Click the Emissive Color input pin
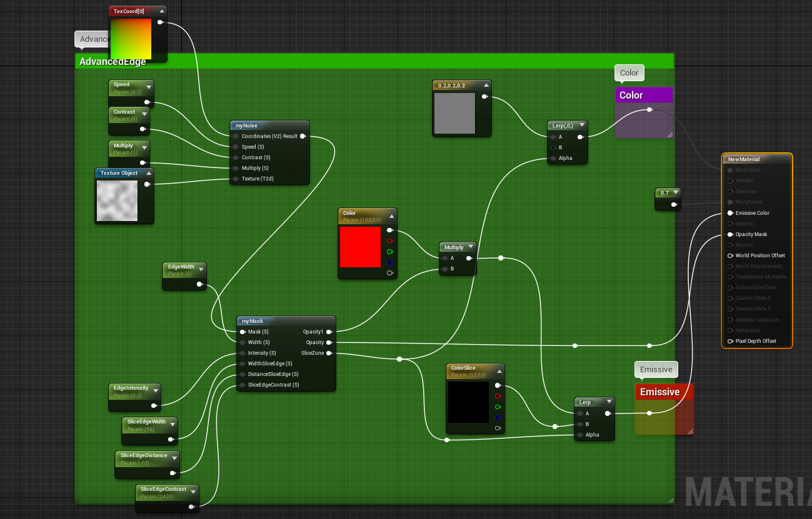Screen dimensions: 812x519 [x=730, y=213]
